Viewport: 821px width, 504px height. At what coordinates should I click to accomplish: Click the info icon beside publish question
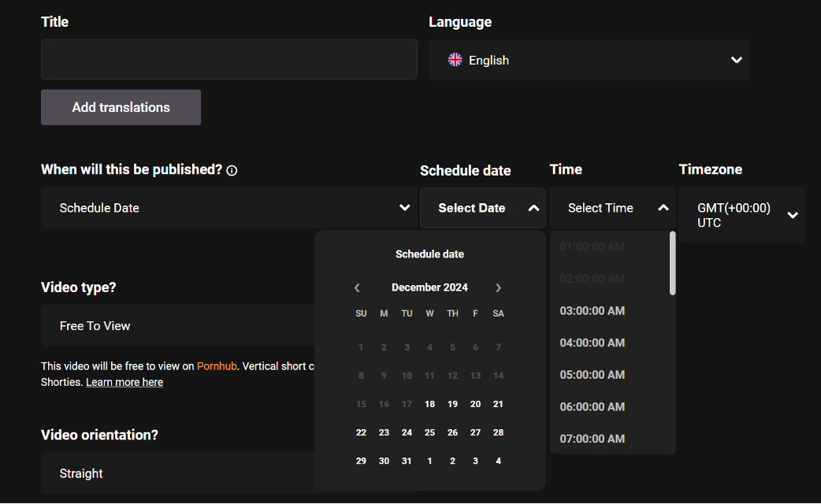pos(232,170)
